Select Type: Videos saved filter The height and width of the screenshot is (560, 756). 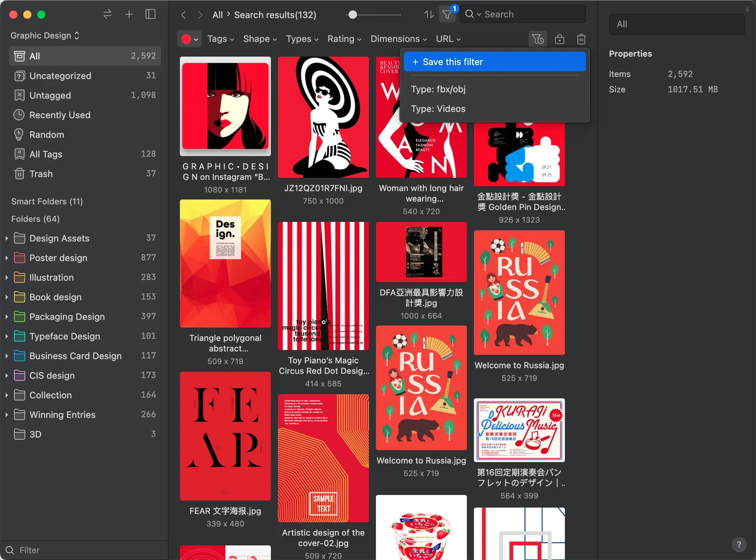pyautogui.click(x=438, y=109)
